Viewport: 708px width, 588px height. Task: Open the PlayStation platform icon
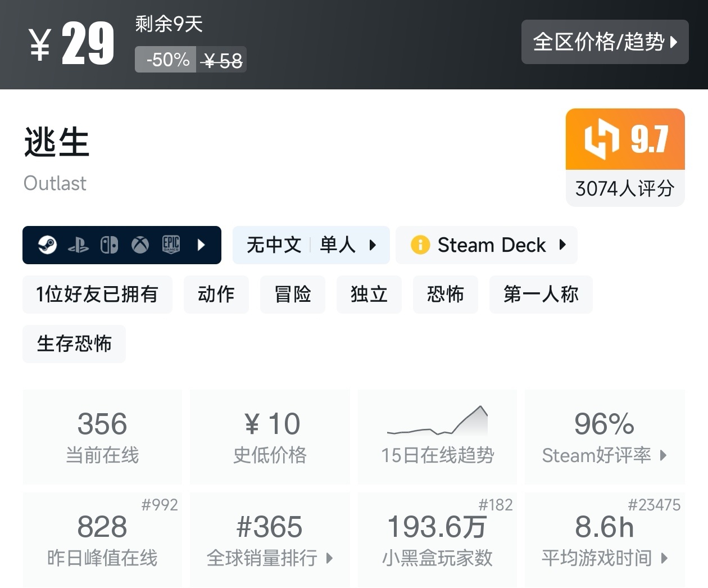(79, 245)
